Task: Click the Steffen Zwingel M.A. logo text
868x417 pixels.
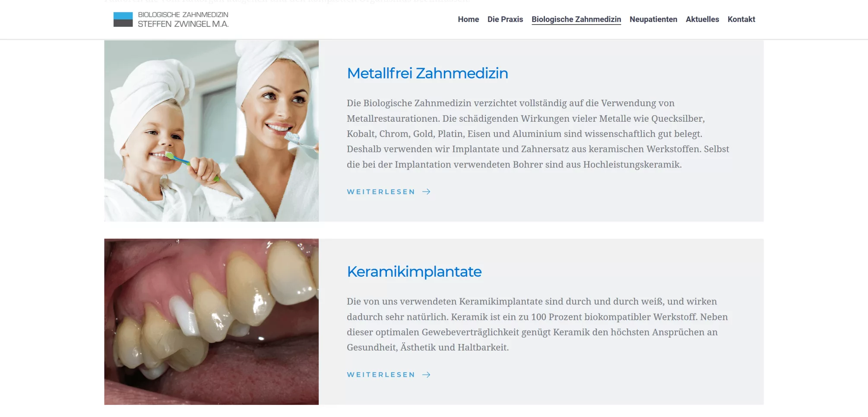Action: pos(183,24)
